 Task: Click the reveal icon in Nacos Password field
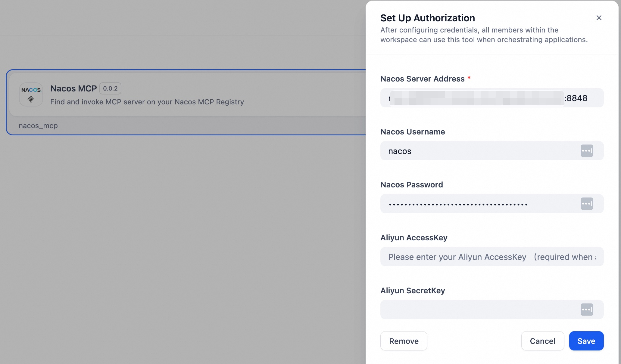tap(586, 203)
